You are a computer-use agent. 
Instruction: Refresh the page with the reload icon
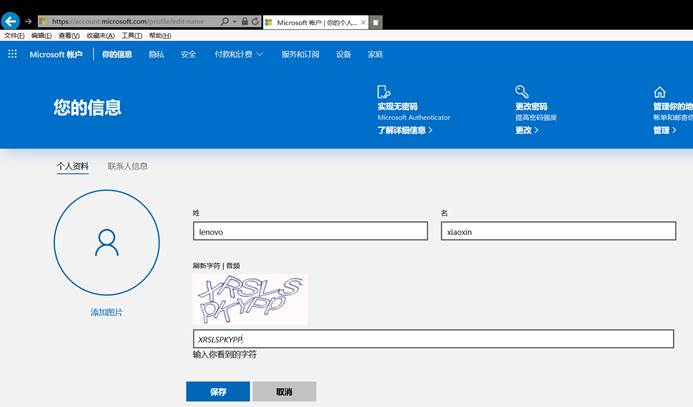coord(255,21)
